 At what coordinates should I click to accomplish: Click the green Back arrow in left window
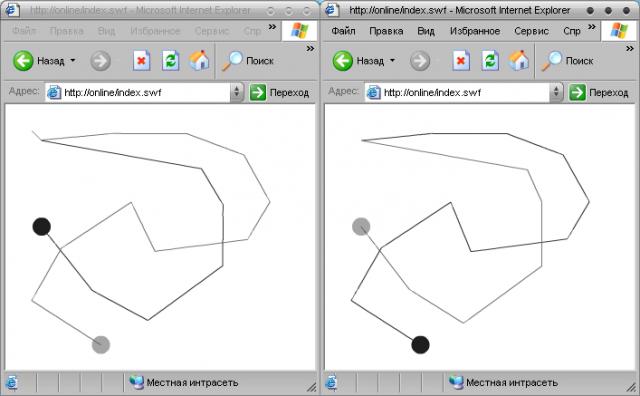click(x=23, y=61)
